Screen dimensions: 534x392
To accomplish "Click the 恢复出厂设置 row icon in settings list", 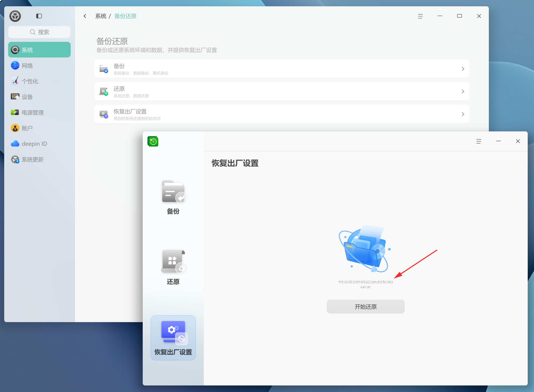I will [104, 114].
